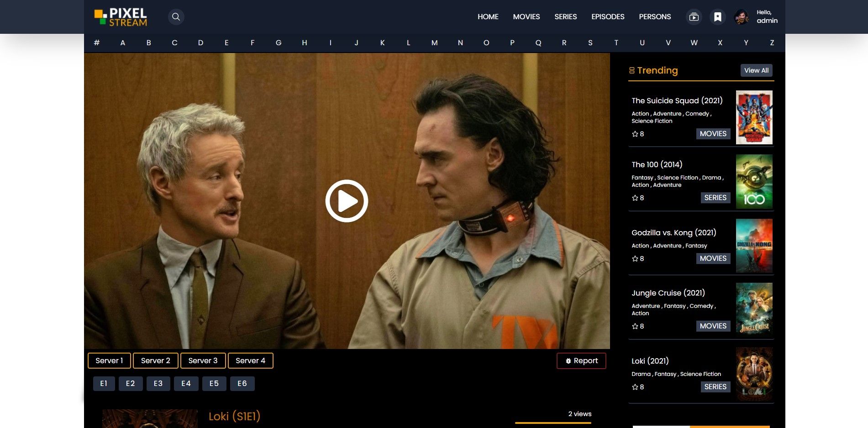Click SERIES badge under Loki
This screenshot has height=428, width=868.
click(x=715, y=387)
